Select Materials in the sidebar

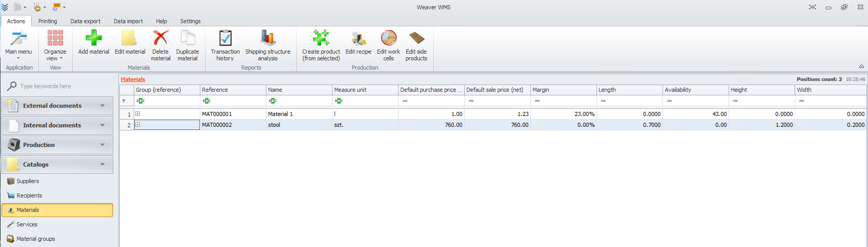coord(57,210)
